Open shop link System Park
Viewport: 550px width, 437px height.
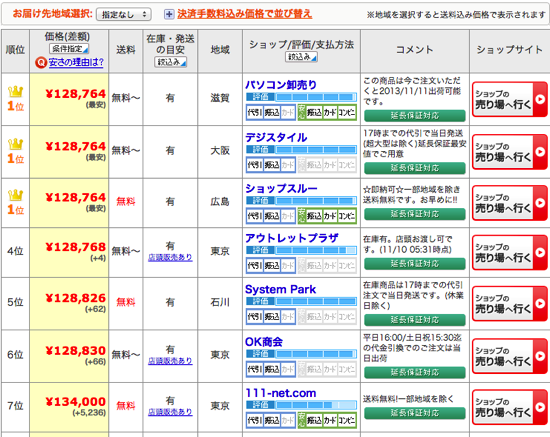click(x=280, y=289)
